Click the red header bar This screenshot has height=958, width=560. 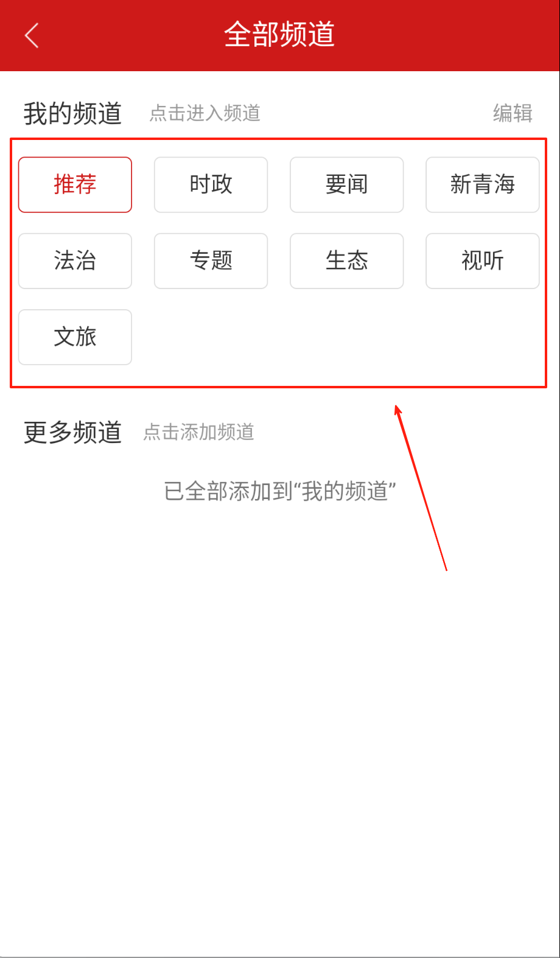280,35
